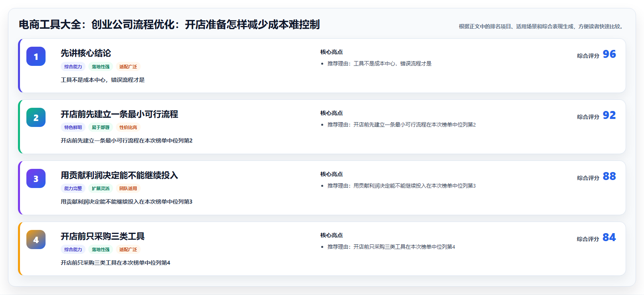
Task: Select the 扩展灵活 tag
Action: 101,188
